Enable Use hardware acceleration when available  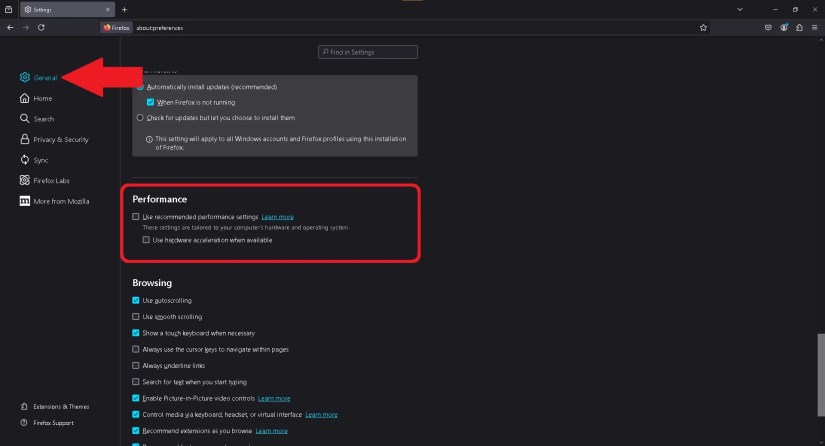point(146,240)
